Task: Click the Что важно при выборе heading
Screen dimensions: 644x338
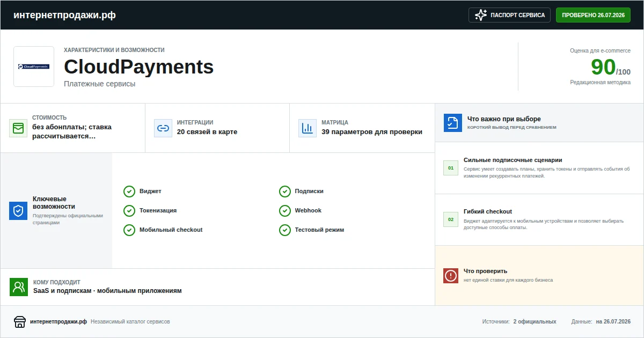Action: click(504, 119)
